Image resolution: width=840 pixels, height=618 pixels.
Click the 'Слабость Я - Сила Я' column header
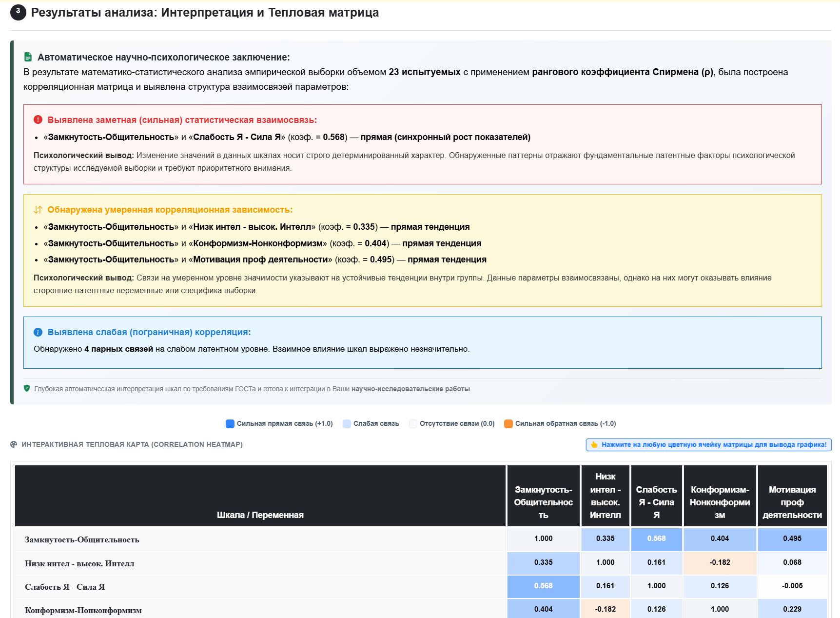[x=657, y=496]
